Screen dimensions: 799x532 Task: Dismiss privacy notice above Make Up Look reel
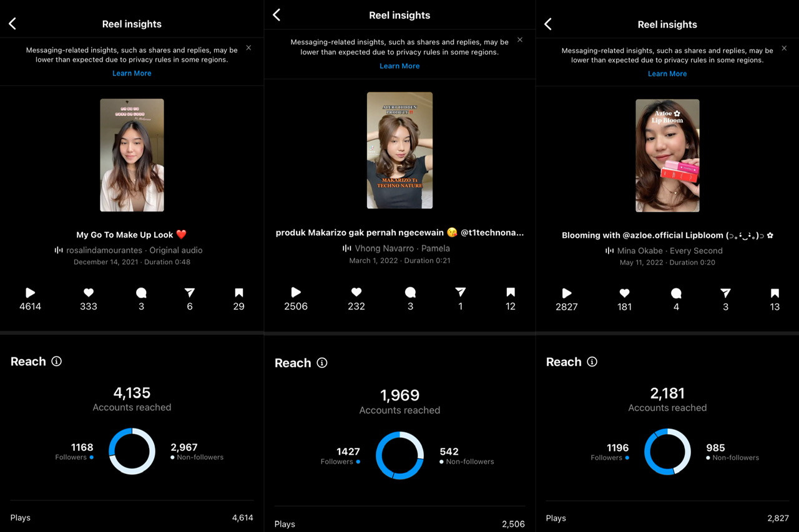248,47
